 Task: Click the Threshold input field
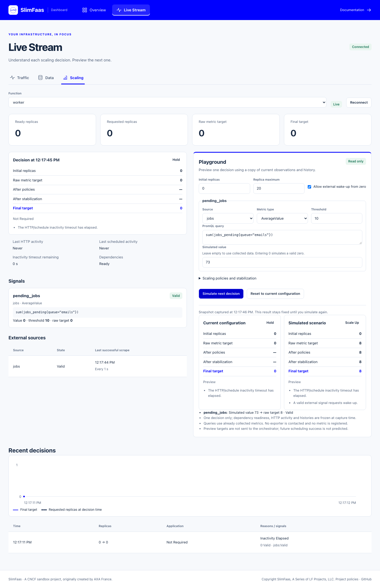tap(337, 218)
